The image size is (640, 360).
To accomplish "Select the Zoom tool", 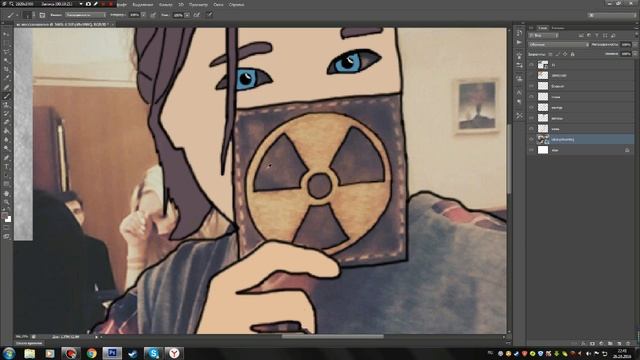I will [x=6, y=202].
